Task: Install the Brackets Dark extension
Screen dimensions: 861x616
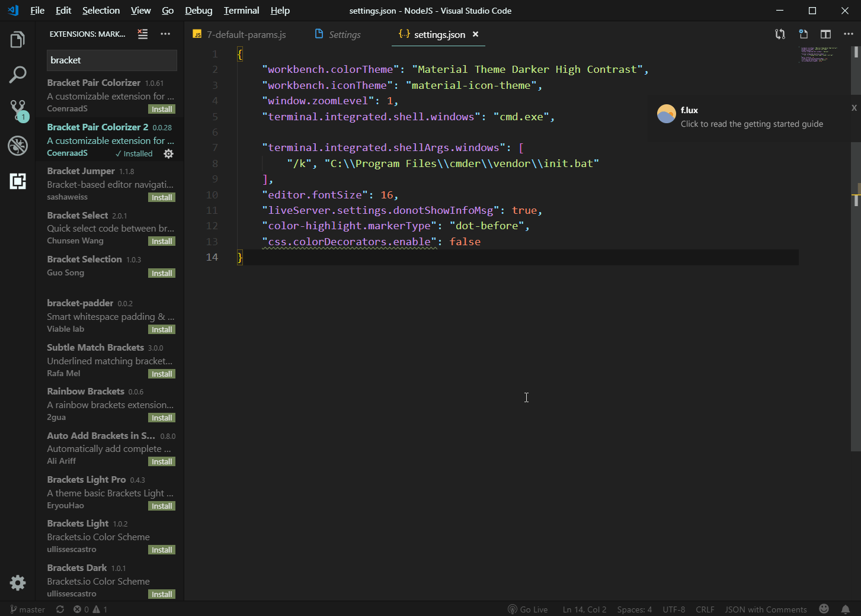Action: (162, 594)
